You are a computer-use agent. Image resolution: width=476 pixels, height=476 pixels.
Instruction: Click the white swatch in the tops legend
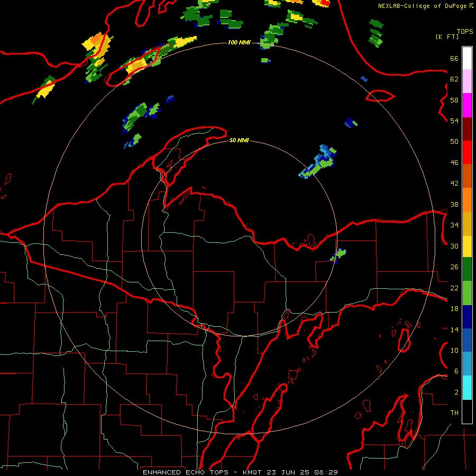tap(467, 58)
